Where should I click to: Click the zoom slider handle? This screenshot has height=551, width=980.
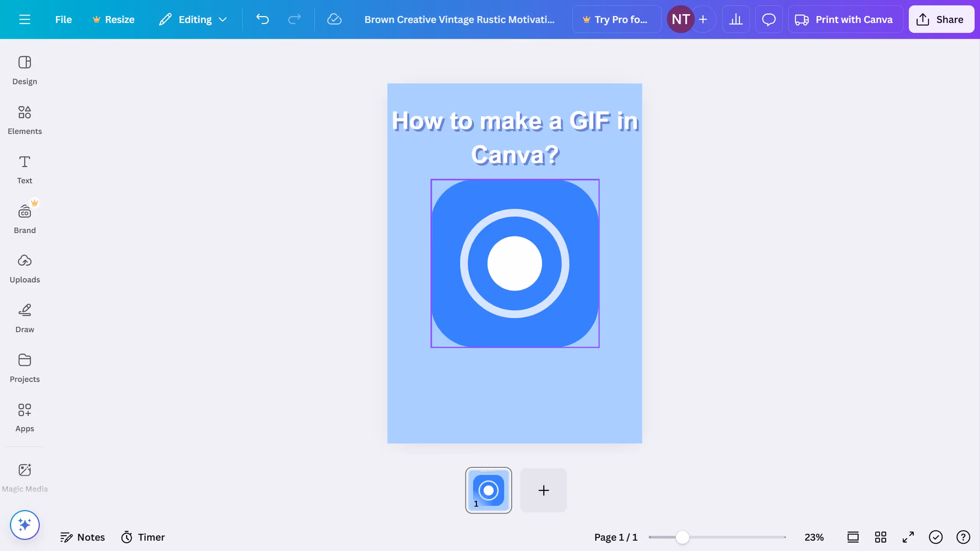pyautogui.click(x=682, y=537)
